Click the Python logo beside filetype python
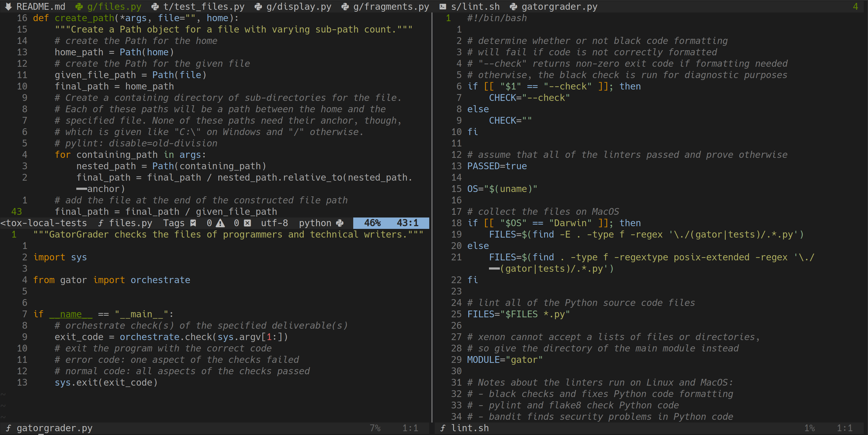Screen dimensions: 868x435 (340, 223)
